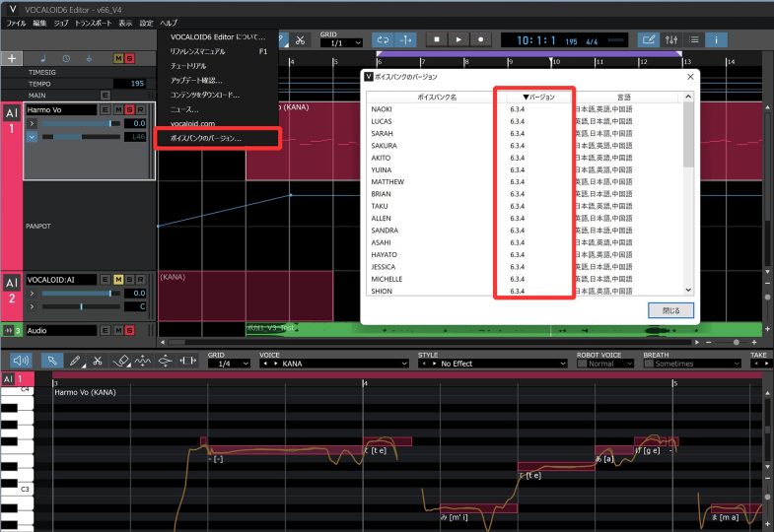Enable the Robot Voice checkbox
Screen dimensions: 774x532
point(582,364)
